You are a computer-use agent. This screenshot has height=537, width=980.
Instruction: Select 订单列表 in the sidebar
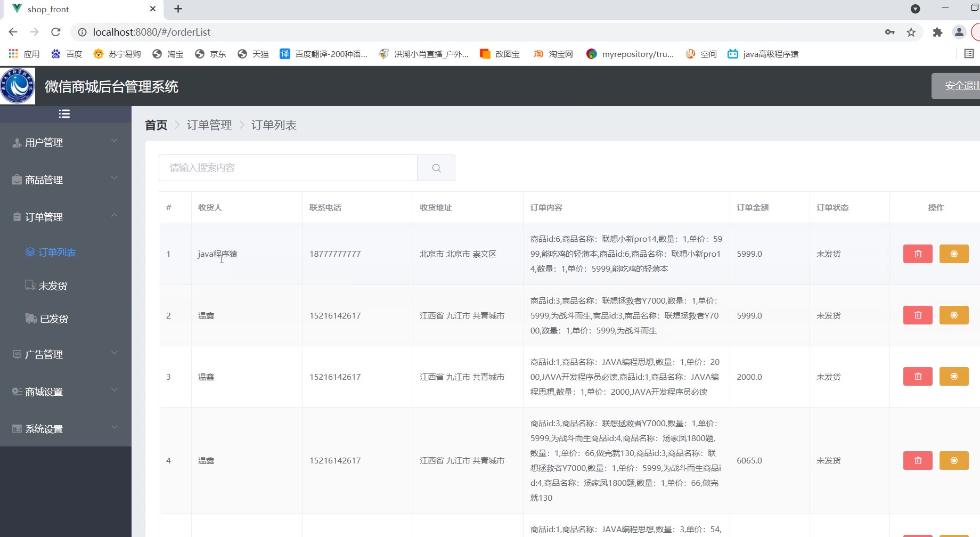56,252
